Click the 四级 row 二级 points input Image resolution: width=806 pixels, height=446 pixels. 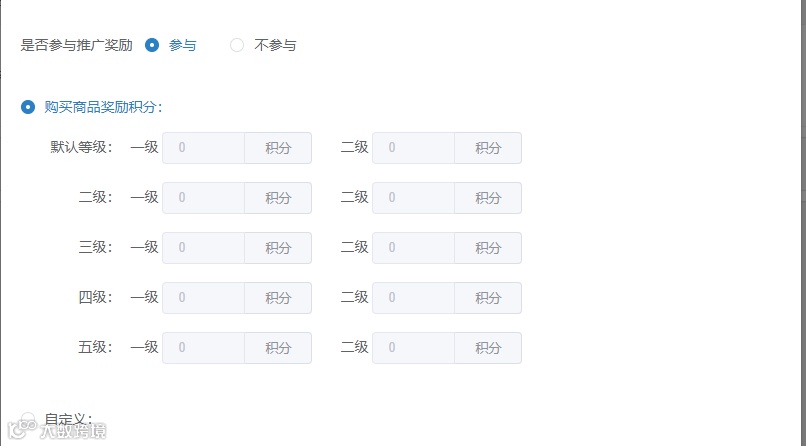(414, 298)
